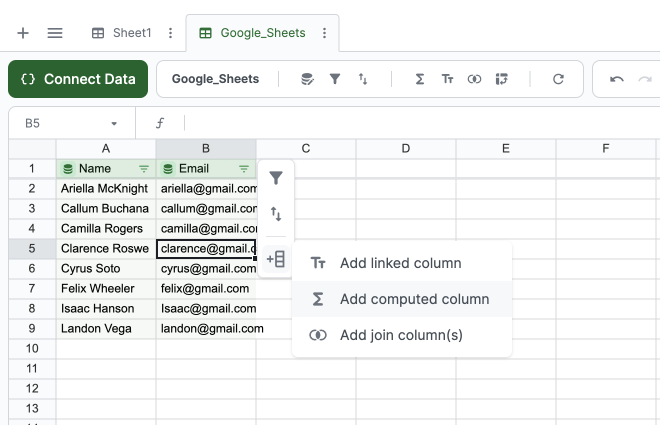Image resolution: width=660 pixels, height=425 pixels.
Task: Open the Name column header filter dropdown
Action: click(143, 169)
